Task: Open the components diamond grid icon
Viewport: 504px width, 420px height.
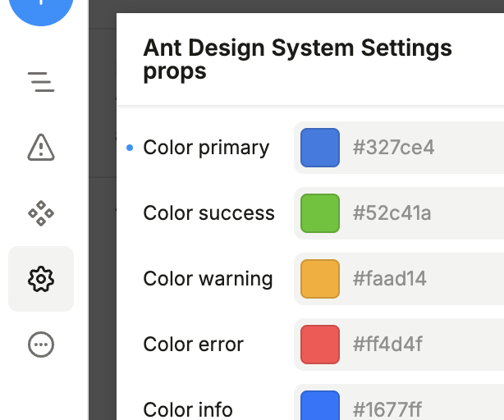Action: (x=41, y=213)
